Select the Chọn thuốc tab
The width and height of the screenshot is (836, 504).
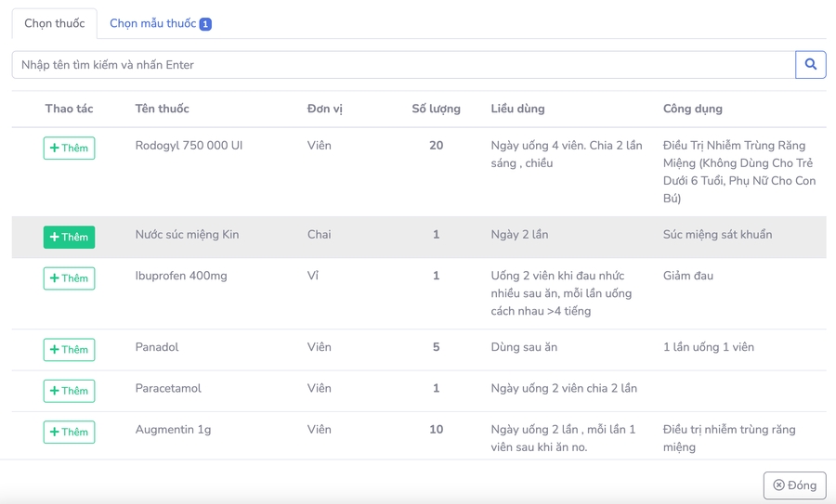coord(54,23)
